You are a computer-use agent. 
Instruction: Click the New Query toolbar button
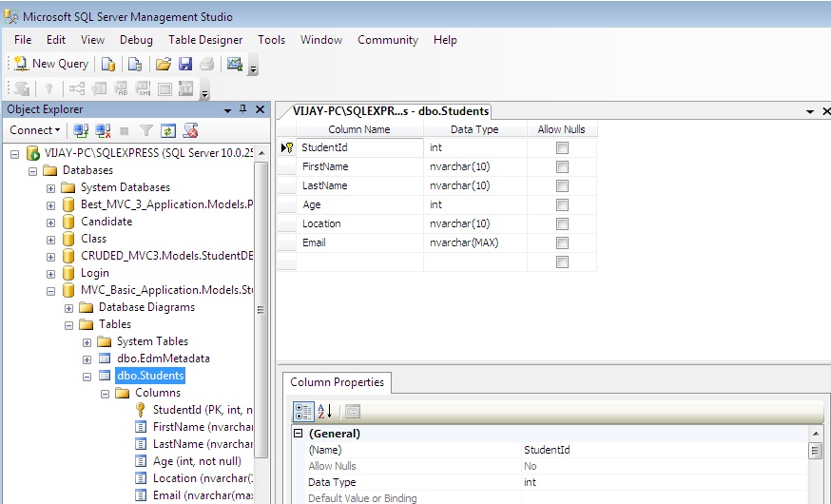[51, 64]
